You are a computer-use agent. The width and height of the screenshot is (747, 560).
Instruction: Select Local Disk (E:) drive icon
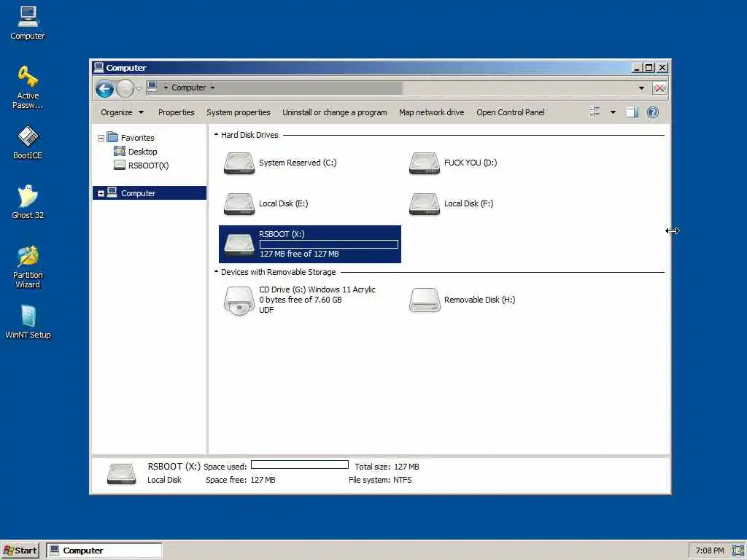pyautogui.click(x=239, y=204)
